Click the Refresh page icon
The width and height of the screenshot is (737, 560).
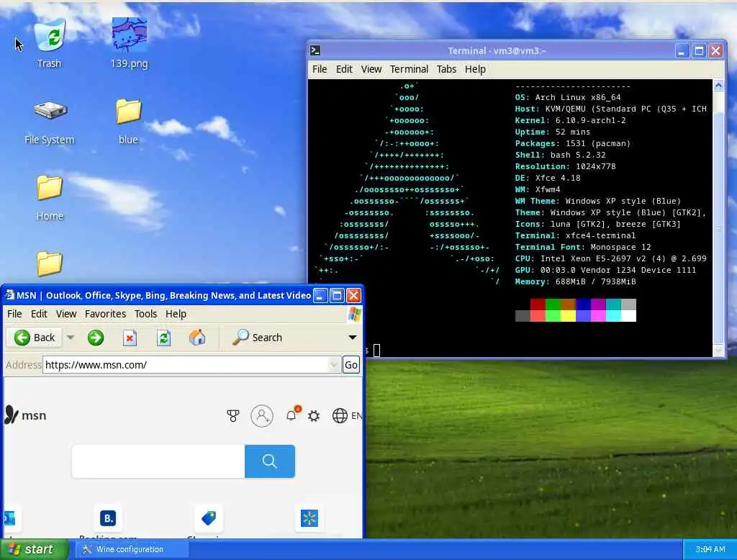(x=163, y=338)
